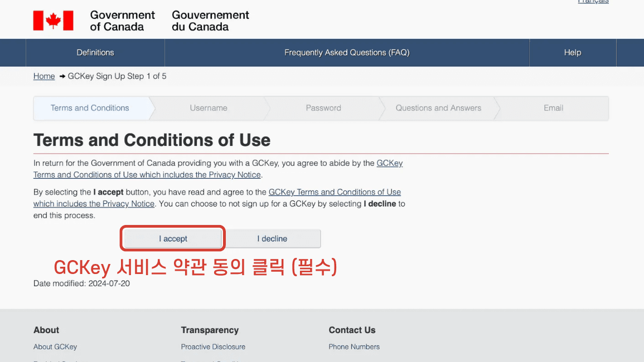Open the Phone Numbers contact link
Screen dimensions: 644x362
354,346
